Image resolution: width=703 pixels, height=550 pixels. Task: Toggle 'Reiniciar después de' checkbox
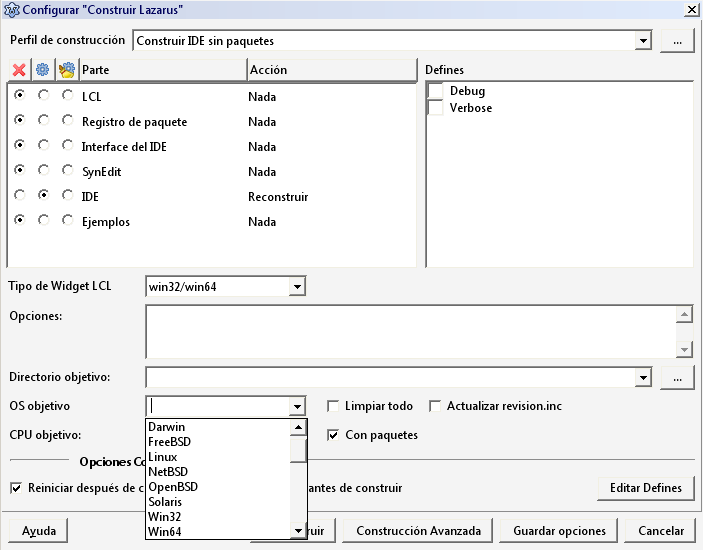click(x=16, y=488)
